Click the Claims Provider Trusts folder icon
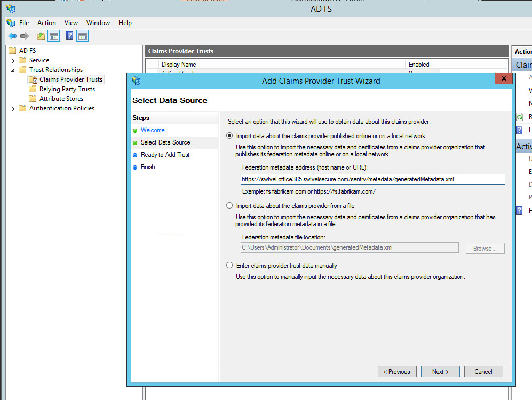 [33, 79]
